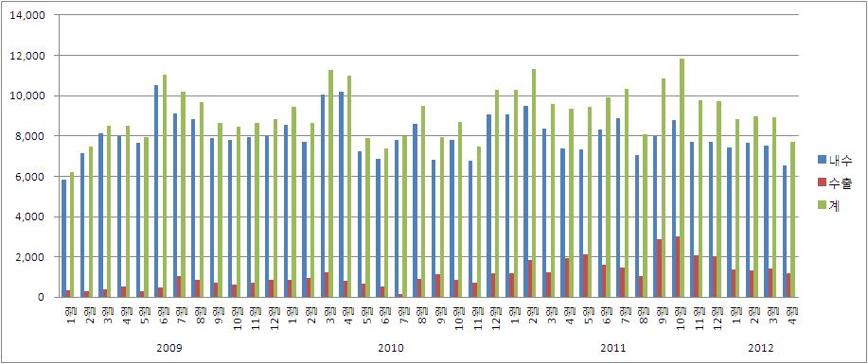
Task: Click the 2011 year axis label
Action: pos(612,349)
